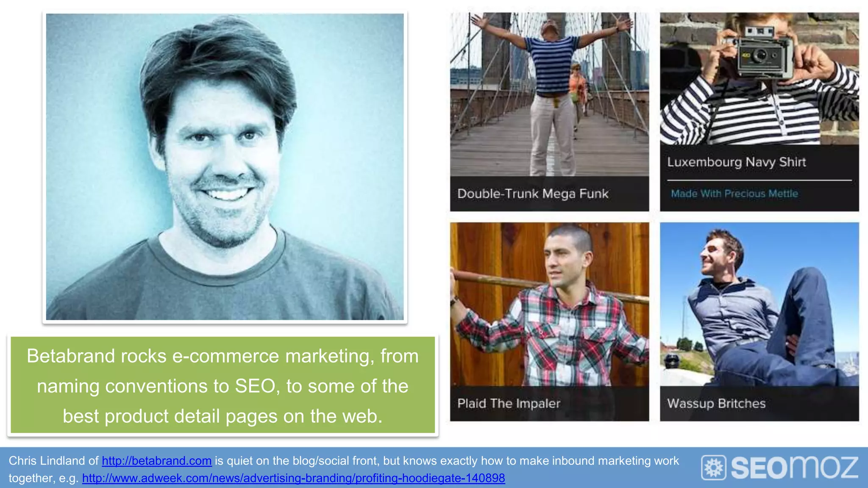The height and width of the screenshot is (488, 868).
Task: Click the 'Chris Lindland of' footer text
Action: [x=53, y=460]
